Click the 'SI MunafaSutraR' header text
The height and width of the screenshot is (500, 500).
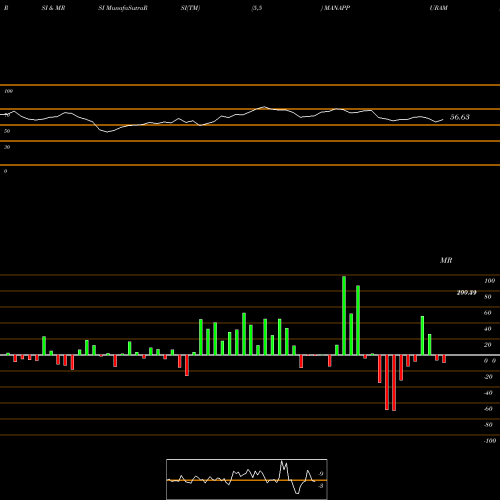[x=123, y=8]
